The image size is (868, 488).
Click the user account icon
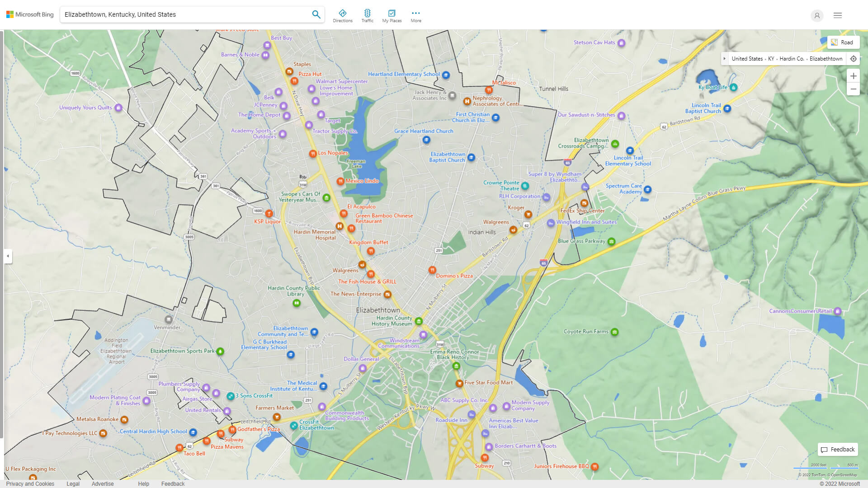(x=817, y=16)
